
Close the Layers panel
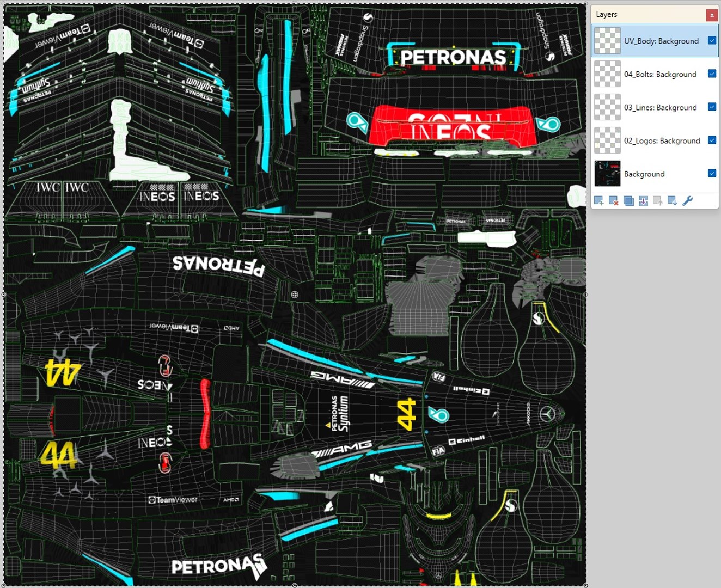pos(712,15)
